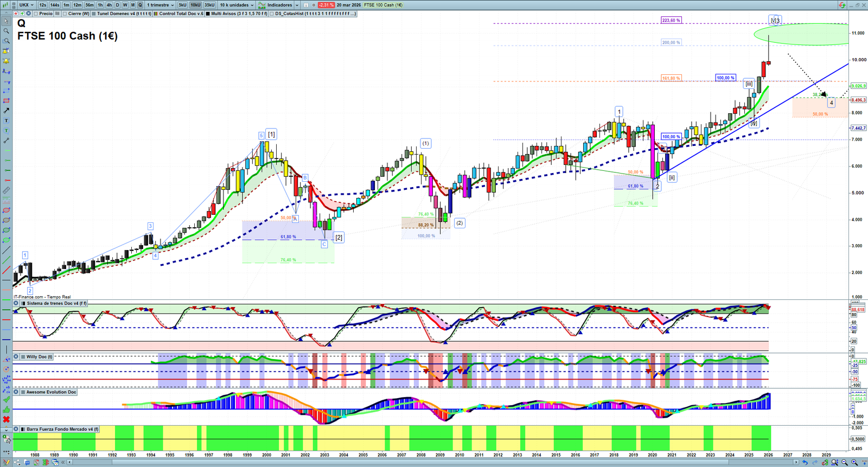Click the red plus icon in price bar
This screenshot has width=868, height=467.
pyautogui.click(x=16, y=14)
